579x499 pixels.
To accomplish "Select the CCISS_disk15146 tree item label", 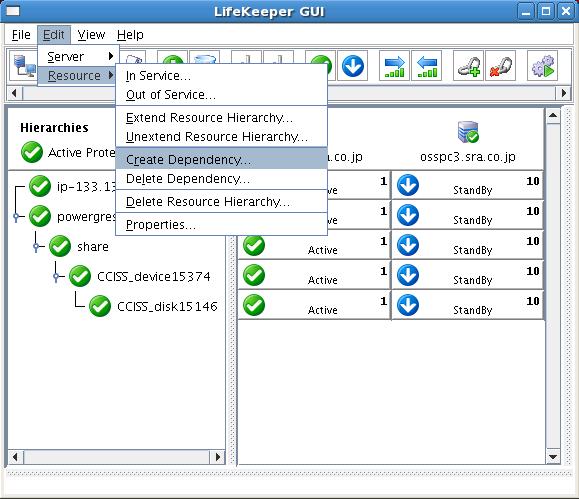I will coord(167,306).
